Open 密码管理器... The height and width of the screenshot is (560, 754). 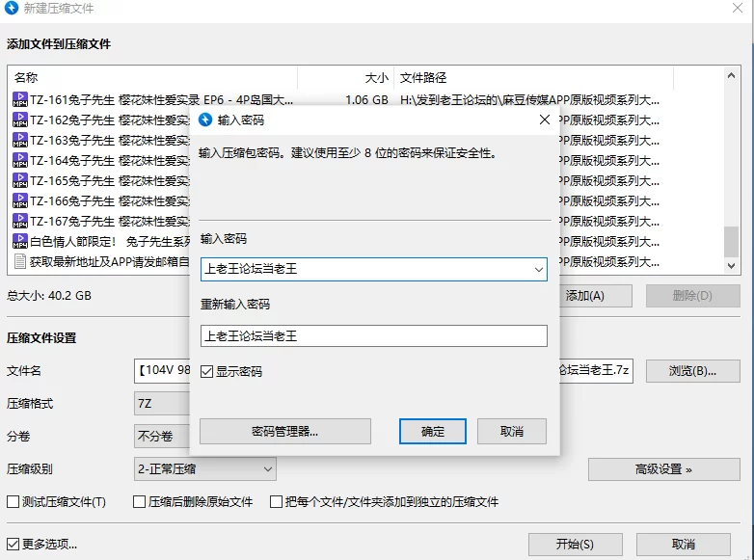pos(285,431)
